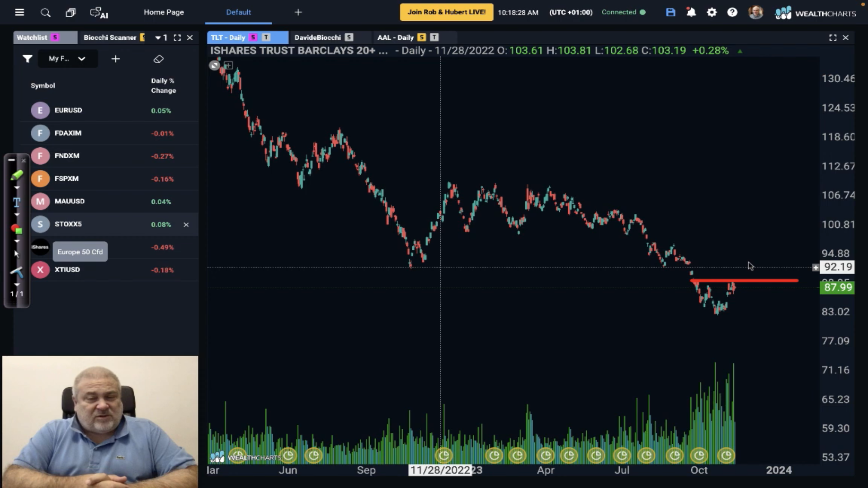
Task: Add a new workspace tab
Action: (x=298, y=12)
